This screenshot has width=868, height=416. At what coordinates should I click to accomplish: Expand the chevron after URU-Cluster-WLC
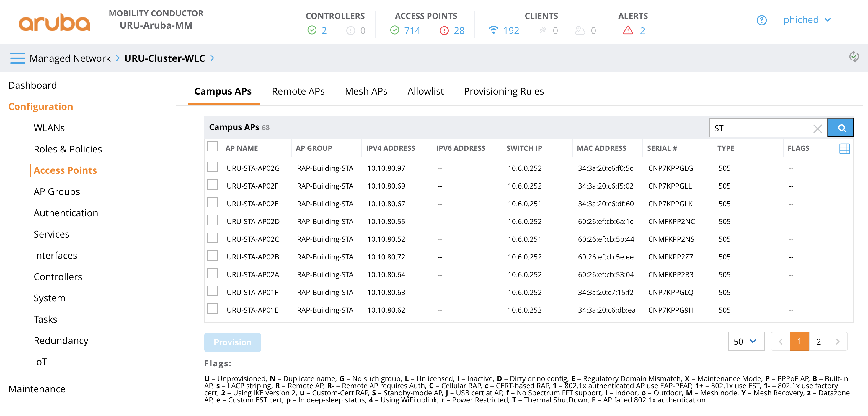point(212,58)
